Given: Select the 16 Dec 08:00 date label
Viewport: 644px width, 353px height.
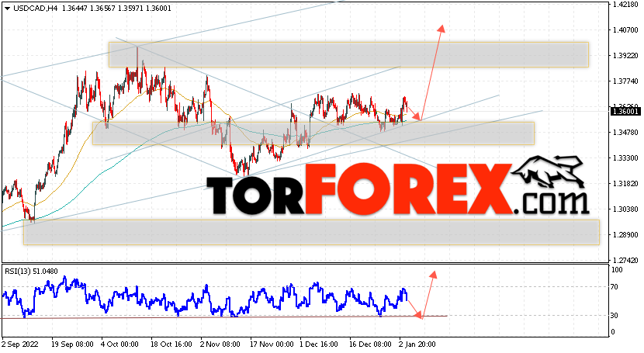Looking at the screenshot, I should (370, 344).
